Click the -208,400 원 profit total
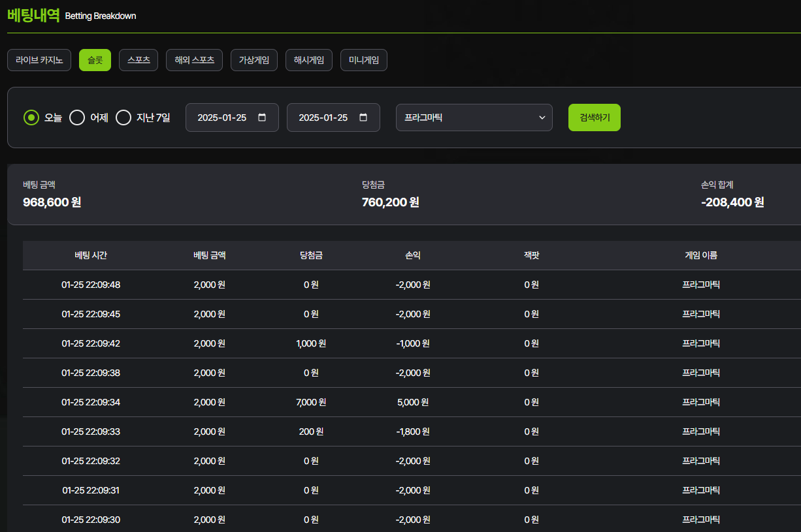801x532 pixels. [732, 202]
